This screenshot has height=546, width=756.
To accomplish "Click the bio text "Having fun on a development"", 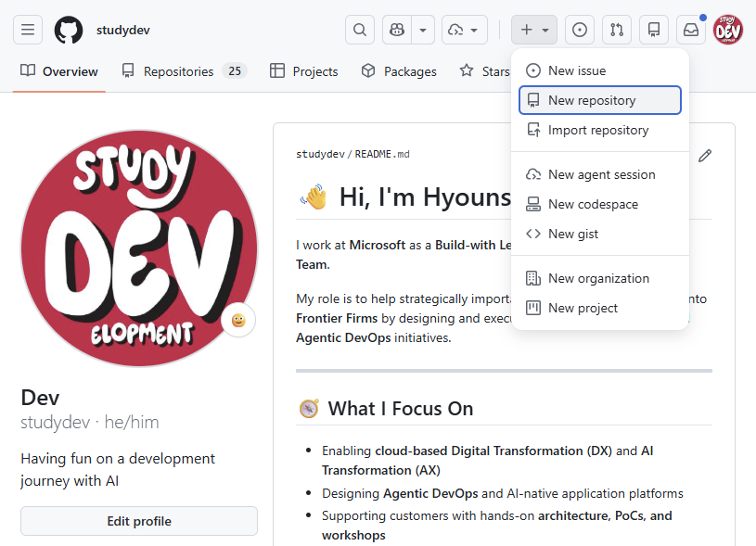I will [x=118, y=458].
